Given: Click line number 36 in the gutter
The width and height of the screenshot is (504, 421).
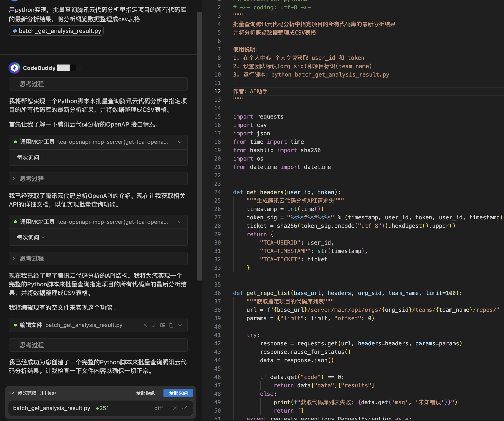Looking at the screenshot, I should (x=217, y=293).
